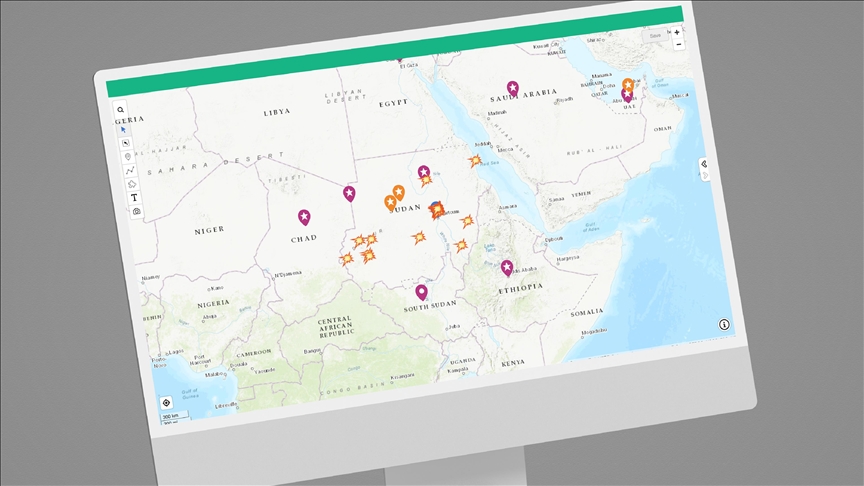The height and width of the screenshot is (486, 864).
Task: Open the map search tool
Action: pyautogui.click(x=120, y=110)
